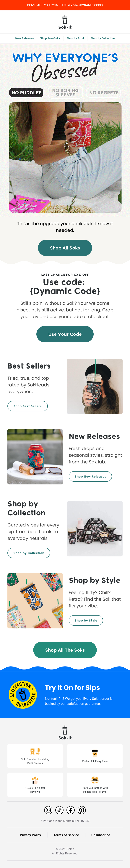The image size is (130, 868).
Task: Click the Shop by Style button
Action: (x=86, y=620)
